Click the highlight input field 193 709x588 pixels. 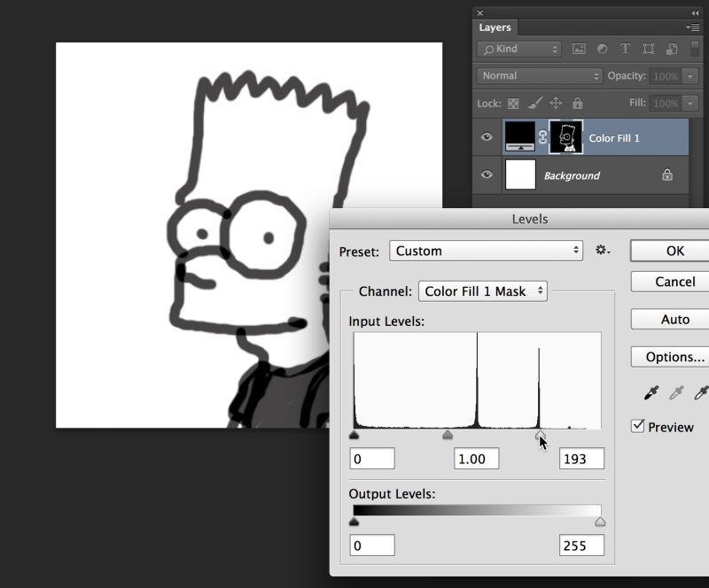[x=581, y=459]
